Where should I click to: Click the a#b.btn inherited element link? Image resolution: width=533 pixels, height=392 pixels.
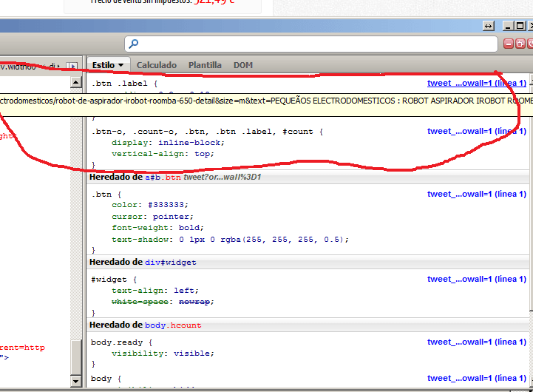tap(163, 177)
